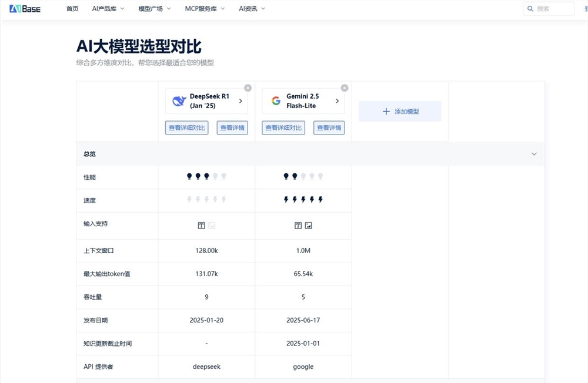
Task: Open the AI资讯 dropdown menu
Action: (x=252, y=9)
